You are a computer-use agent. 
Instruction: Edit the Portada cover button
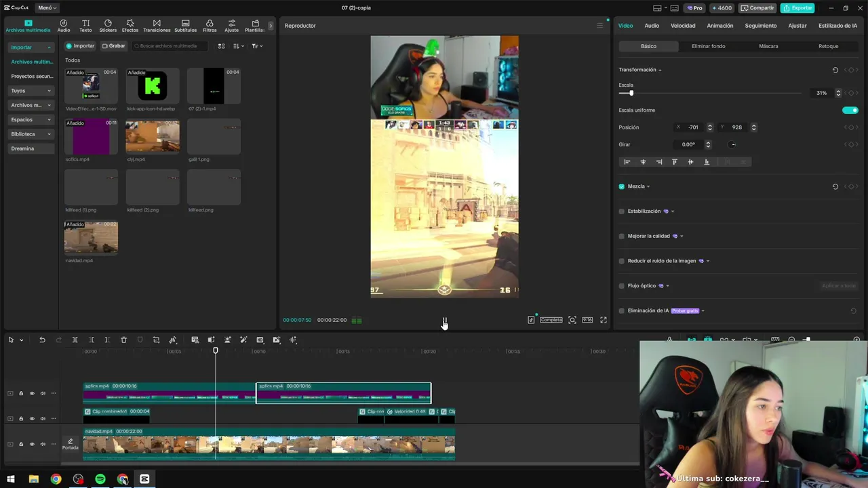click(71, 444)
